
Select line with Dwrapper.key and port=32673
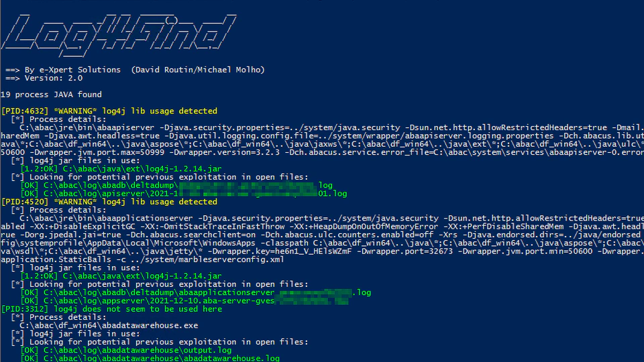coord(322,251)
